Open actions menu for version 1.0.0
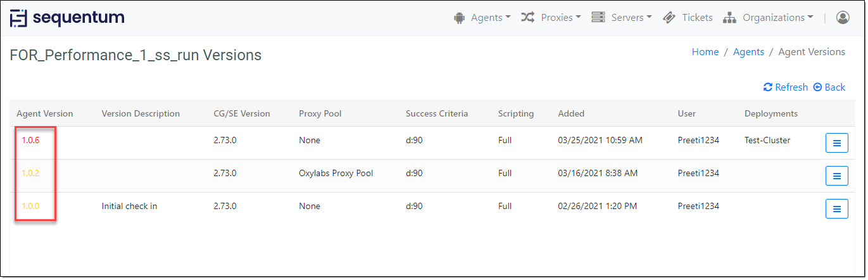 click(x=836, y=208)
